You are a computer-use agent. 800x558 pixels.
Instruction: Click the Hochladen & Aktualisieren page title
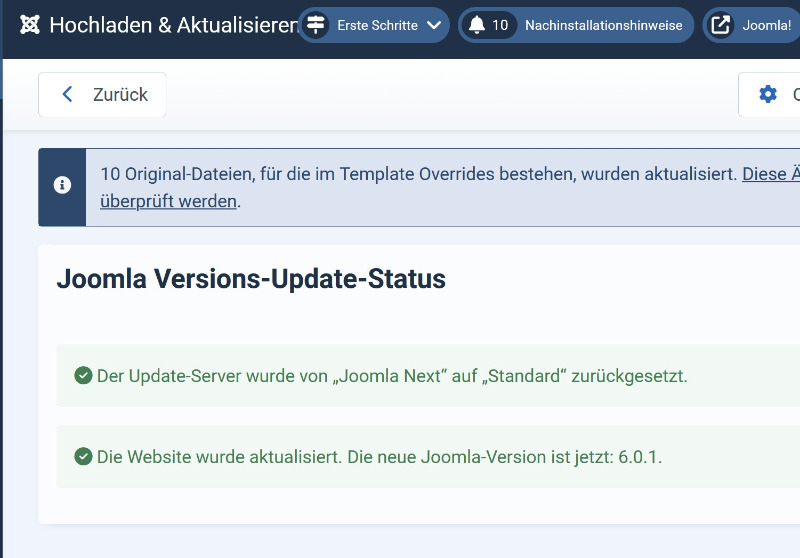click(x=174, y=25)
